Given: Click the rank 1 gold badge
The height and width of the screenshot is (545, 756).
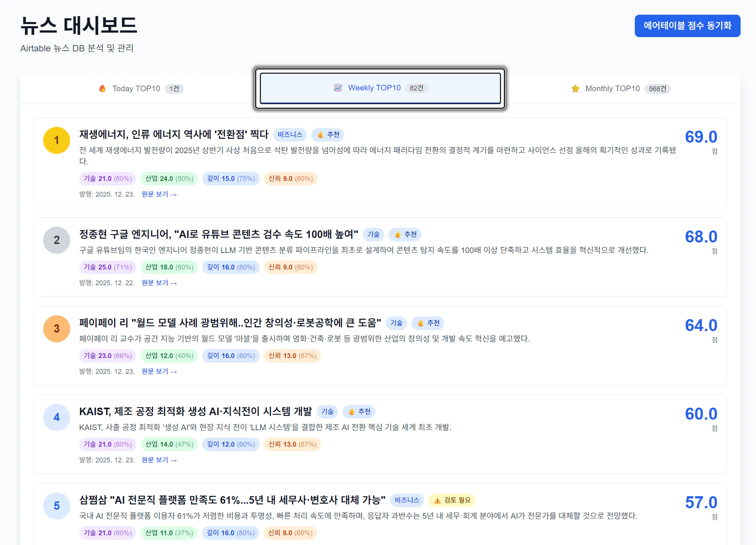Looking at the screenshot, I should [57, 140].
